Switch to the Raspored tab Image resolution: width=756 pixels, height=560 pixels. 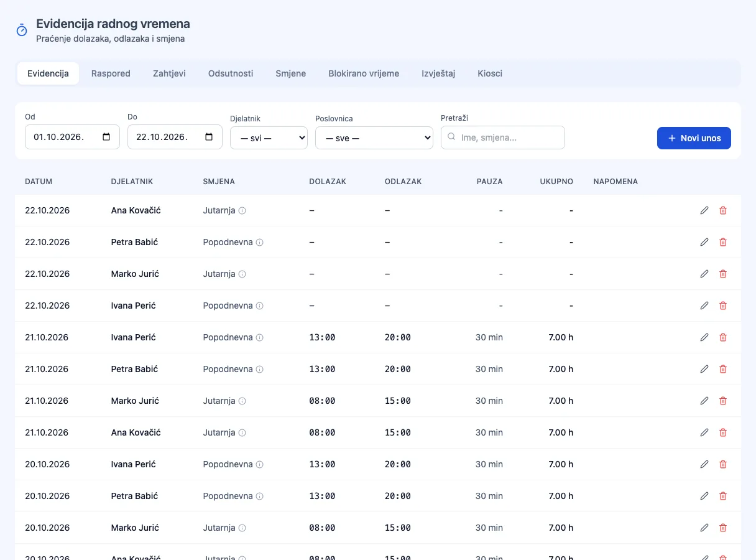coord(111,73)
